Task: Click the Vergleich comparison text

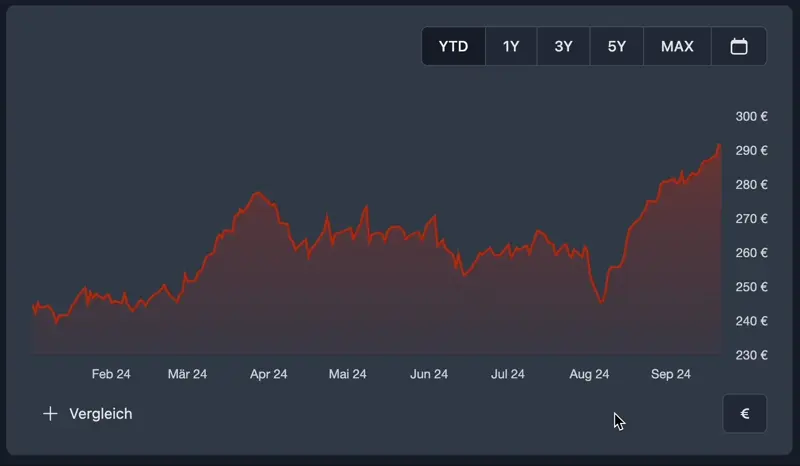Action: 100,414
